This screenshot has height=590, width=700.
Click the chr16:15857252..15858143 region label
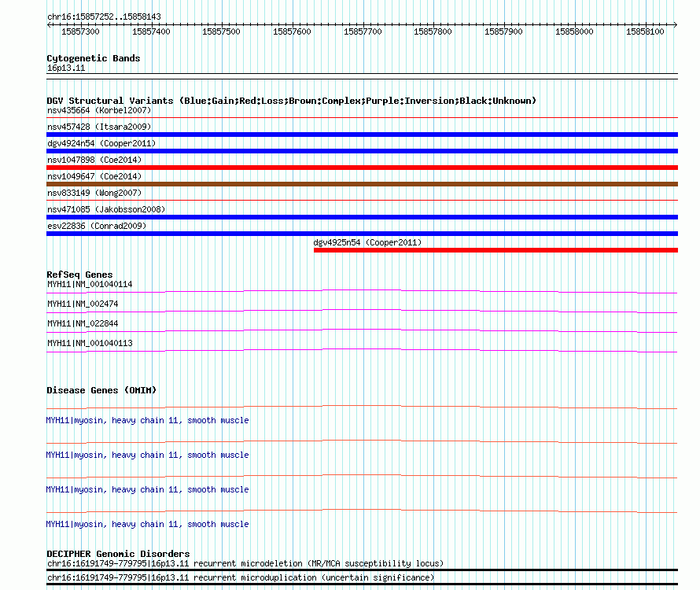click(104, 17)
